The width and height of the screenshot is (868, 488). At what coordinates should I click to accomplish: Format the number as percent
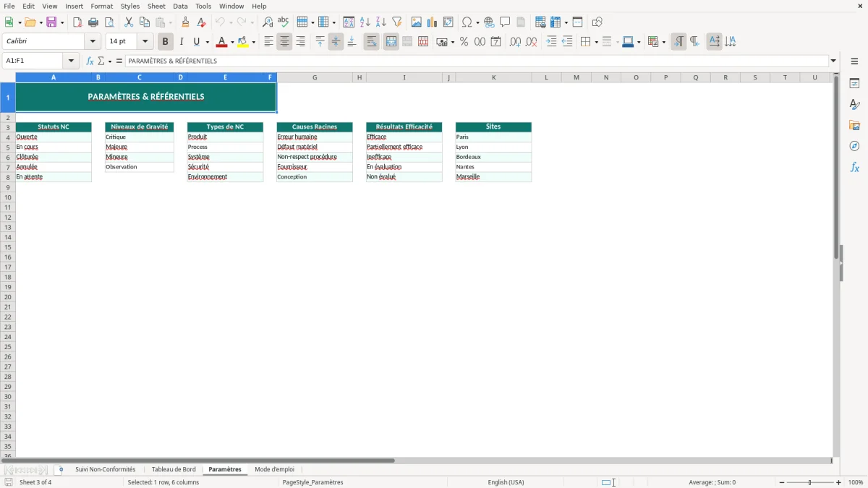click(464, 42)
